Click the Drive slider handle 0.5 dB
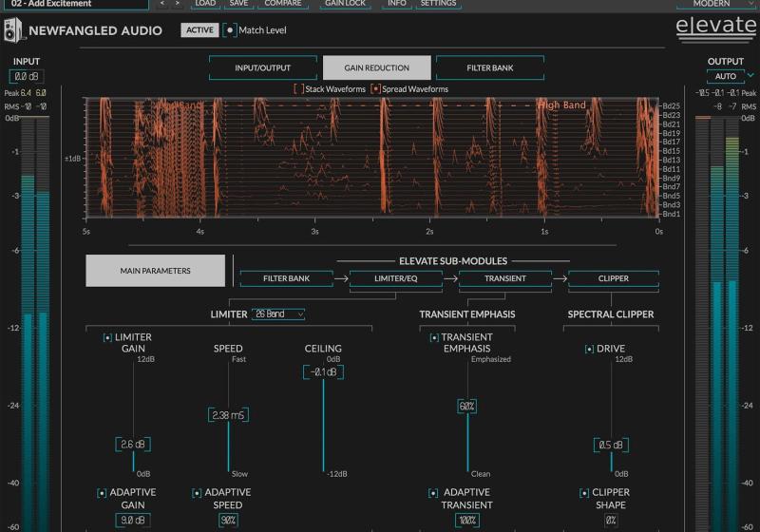This screenshot has width=760, height=532. pyautogui.click(x=611, y=445)
